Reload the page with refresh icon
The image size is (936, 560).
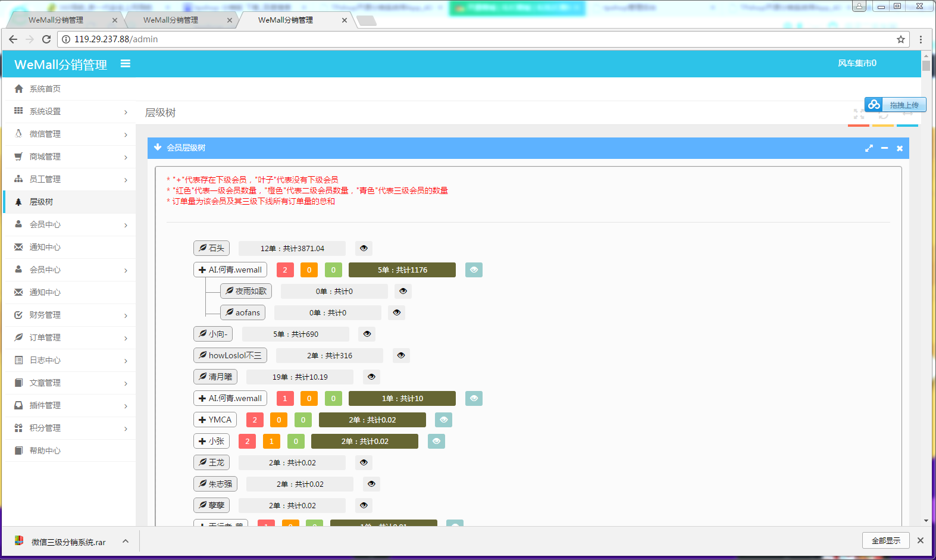coord(46,39)
